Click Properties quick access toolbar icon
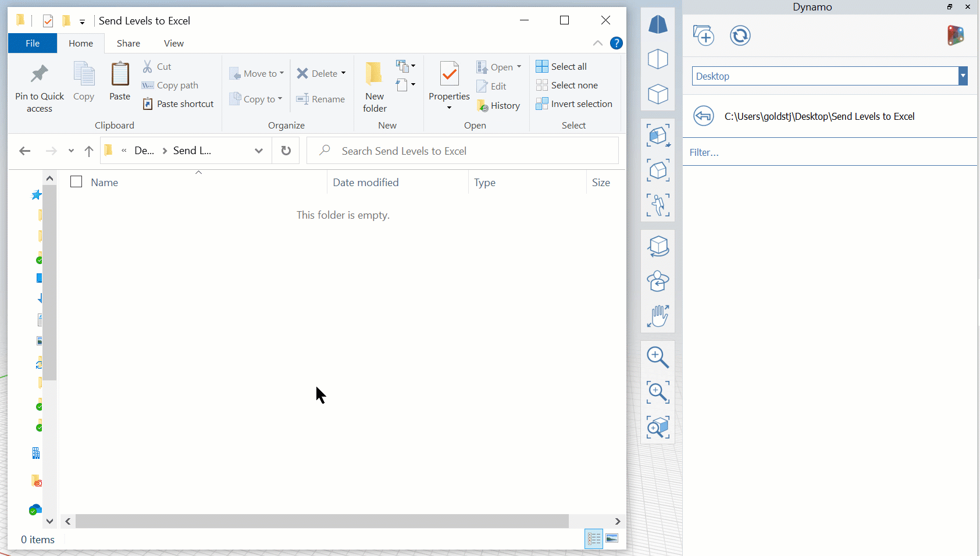 (48, 21)
